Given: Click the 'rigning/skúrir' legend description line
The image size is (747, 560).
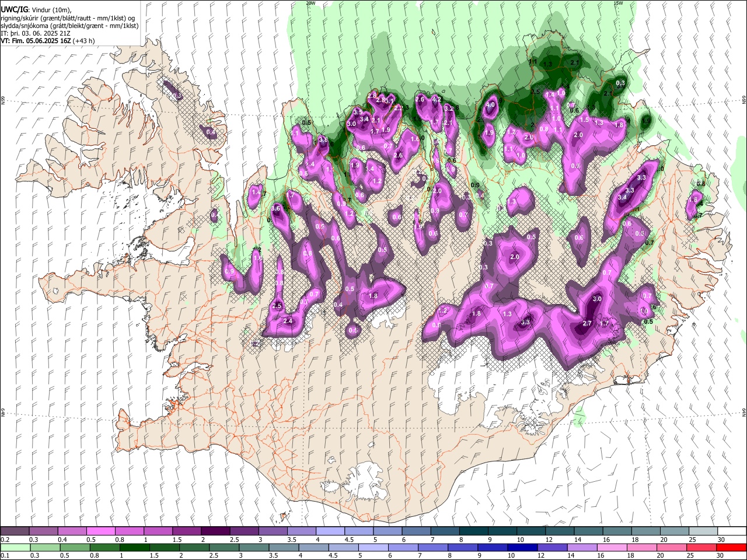Looking at the screenshot, I should [68, 18].
